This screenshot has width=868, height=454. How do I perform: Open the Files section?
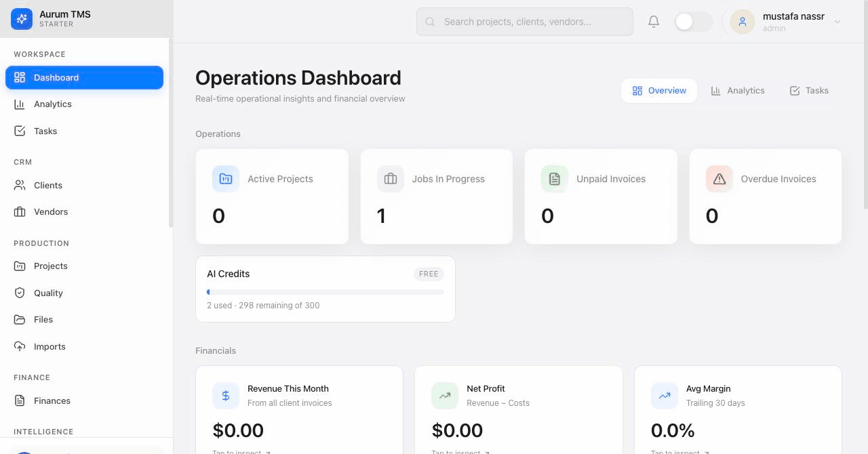pyautogui.click(x=84, y=319)
